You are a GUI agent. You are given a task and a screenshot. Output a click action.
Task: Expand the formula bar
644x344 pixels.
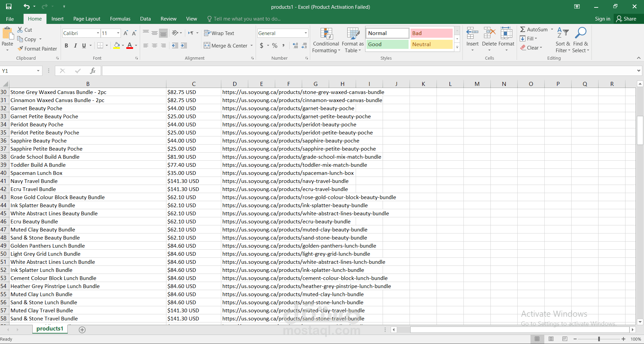[639, 71]
